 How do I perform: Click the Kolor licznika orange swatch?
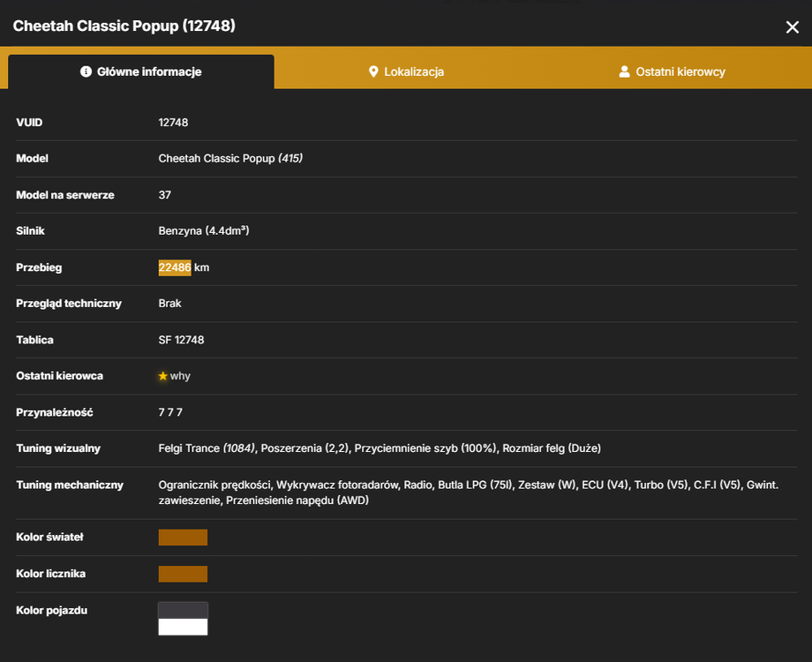183,574
